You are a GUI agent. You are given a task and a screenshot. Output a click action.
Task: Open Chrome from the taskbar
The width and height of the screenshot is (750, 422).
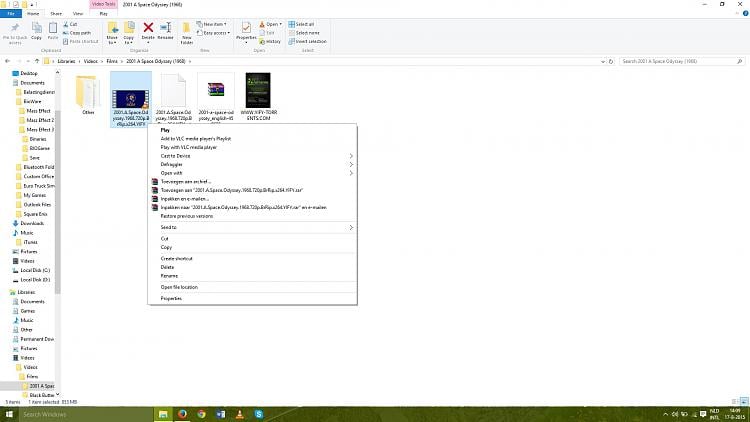coord(201,414)
